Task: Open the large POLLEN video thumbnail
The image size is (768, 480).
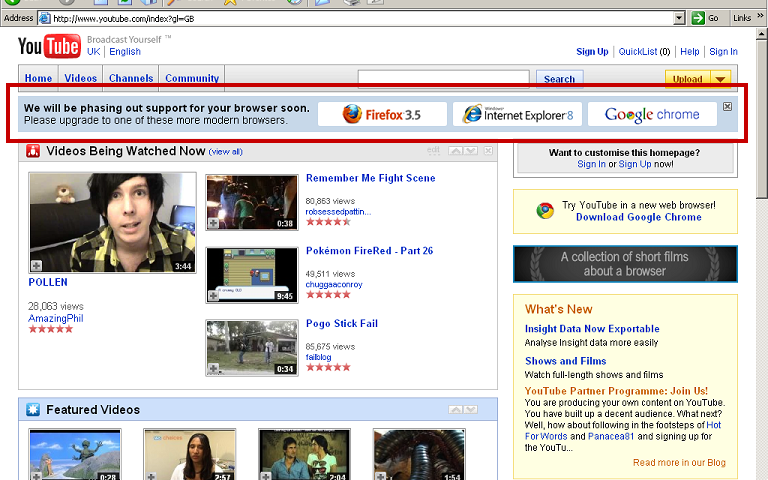Action: [112, 223]
